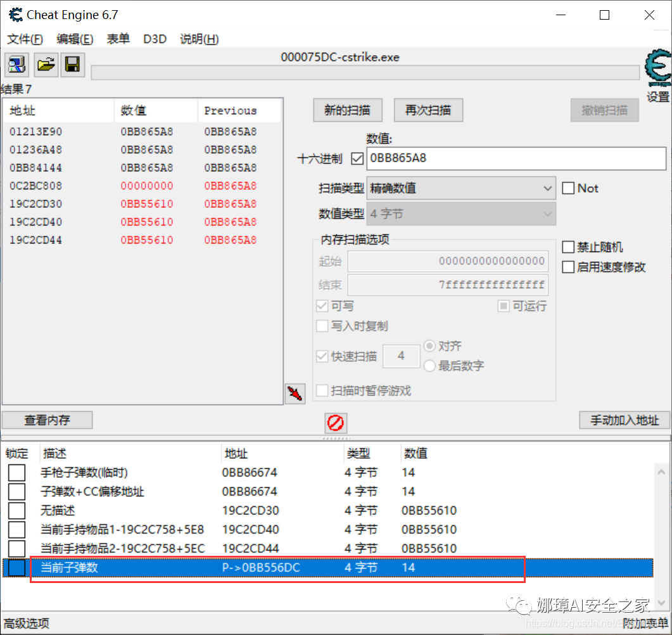This screenshot has width=672, height=635.
Task: Click the red arrow add-to-list icon
Action: click(x=295, y=393)
